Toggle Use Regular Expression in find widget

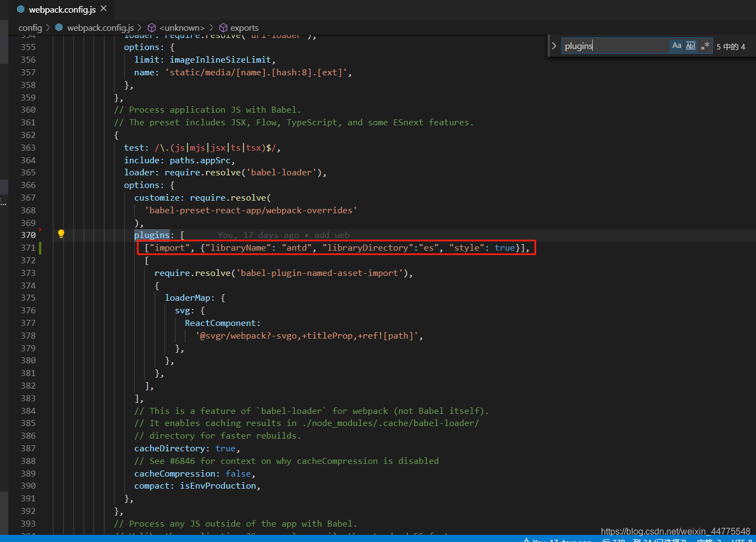point(705,46)
